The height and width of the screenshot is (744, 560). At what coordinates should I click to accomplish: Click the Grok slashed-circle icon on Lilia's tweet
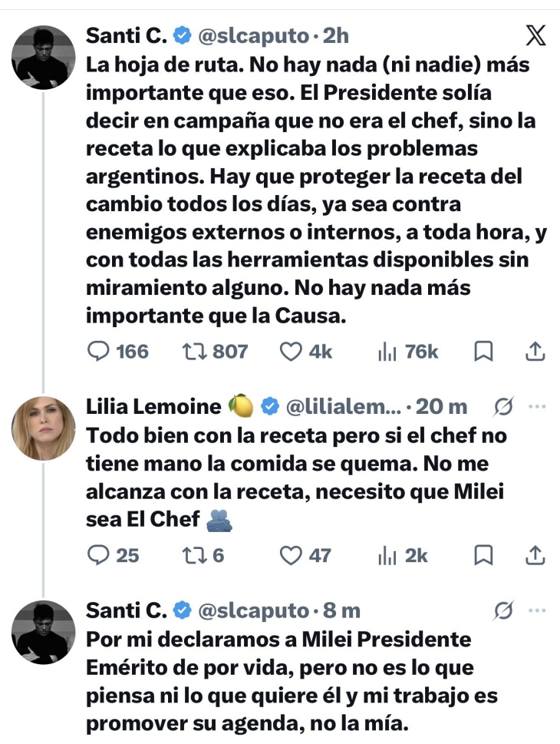[503, 407]
